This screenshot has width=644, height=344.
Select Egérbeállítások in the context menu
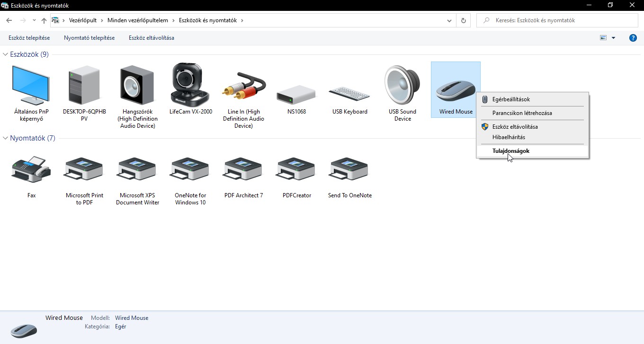tap(511, 99)
